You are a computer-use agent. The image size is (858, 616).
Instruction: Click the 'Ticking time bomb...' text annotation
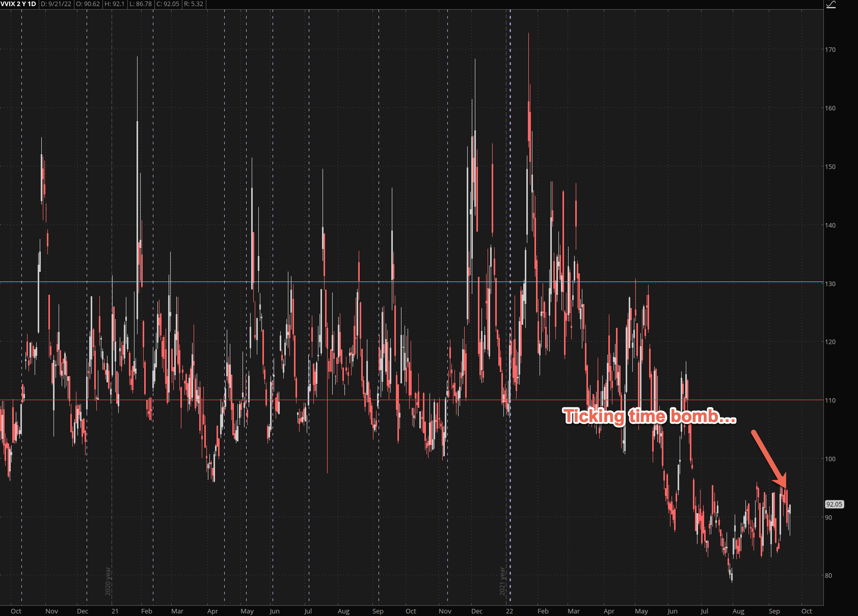649,416
